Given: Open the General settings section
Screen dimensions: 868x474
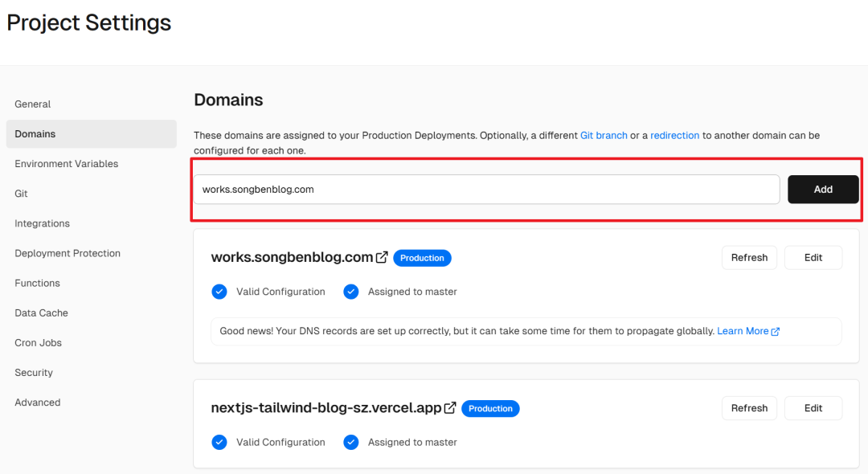Looking at the screenshot, I should pyautogui.click(x=33, y=104).
